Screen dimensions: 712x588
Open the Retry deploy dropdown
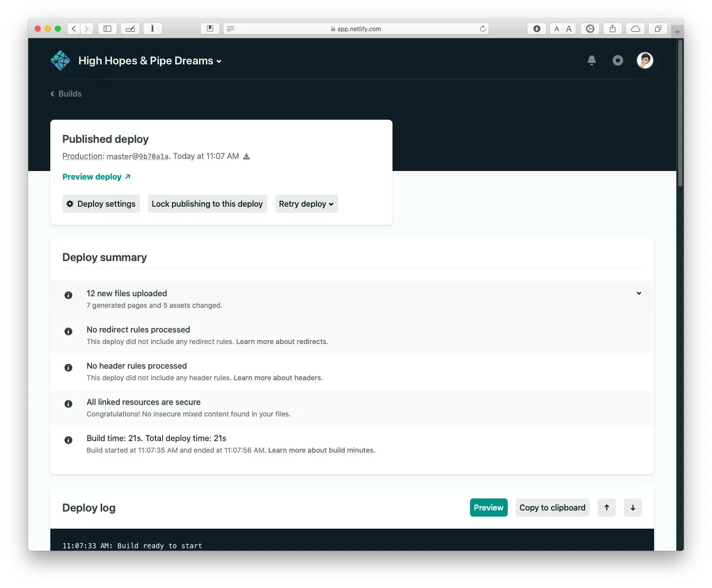(x=306, y=204)
